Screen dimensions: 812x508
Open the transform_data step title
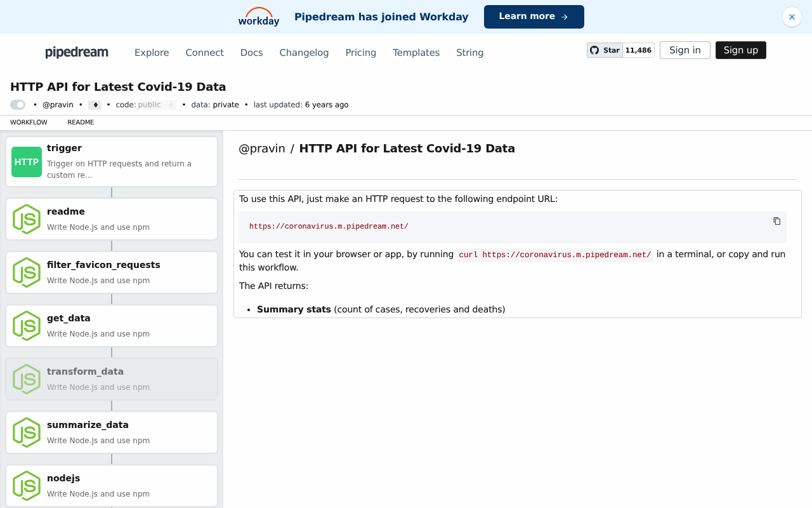click(x=85, y=371)
